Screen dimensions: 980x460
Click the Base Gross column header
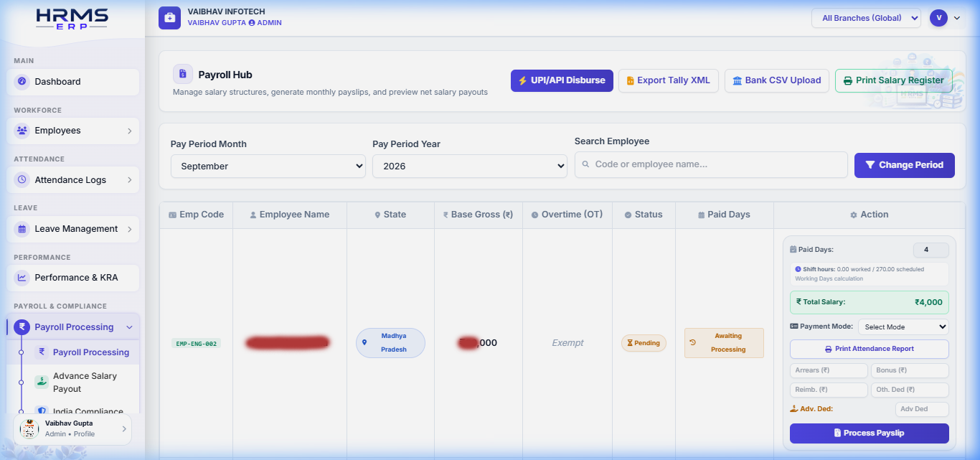pos(478,215)
